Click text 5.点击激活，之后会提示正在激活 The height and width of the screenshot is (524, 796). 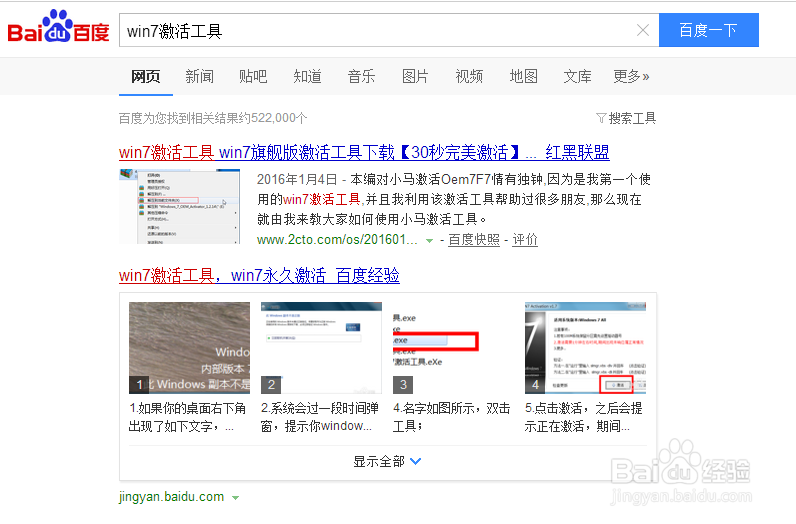584,417
